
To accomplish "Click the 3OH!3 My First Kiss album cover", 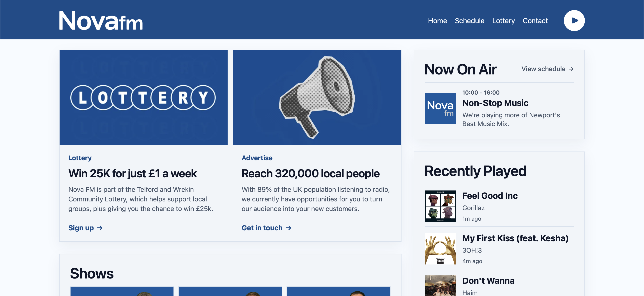I will point(440,248).
